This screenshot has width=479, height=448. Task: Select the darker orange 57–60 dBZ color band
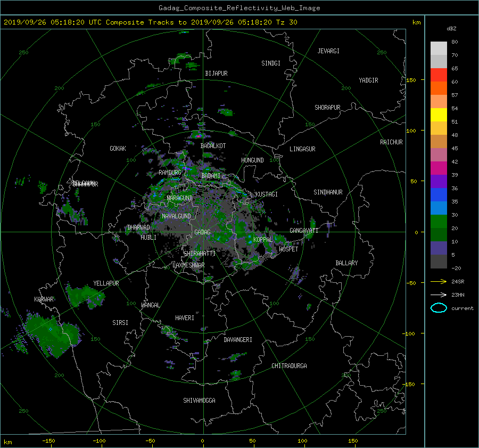click(x=439, y=88)
